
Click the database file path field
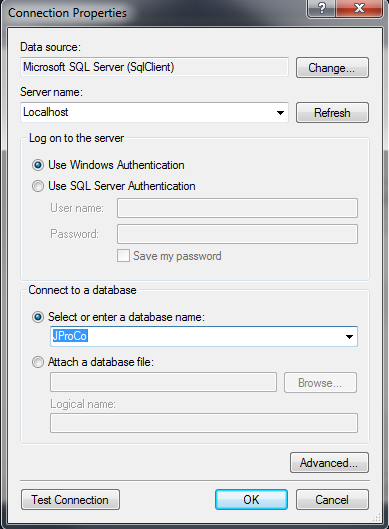click(163, 382)
